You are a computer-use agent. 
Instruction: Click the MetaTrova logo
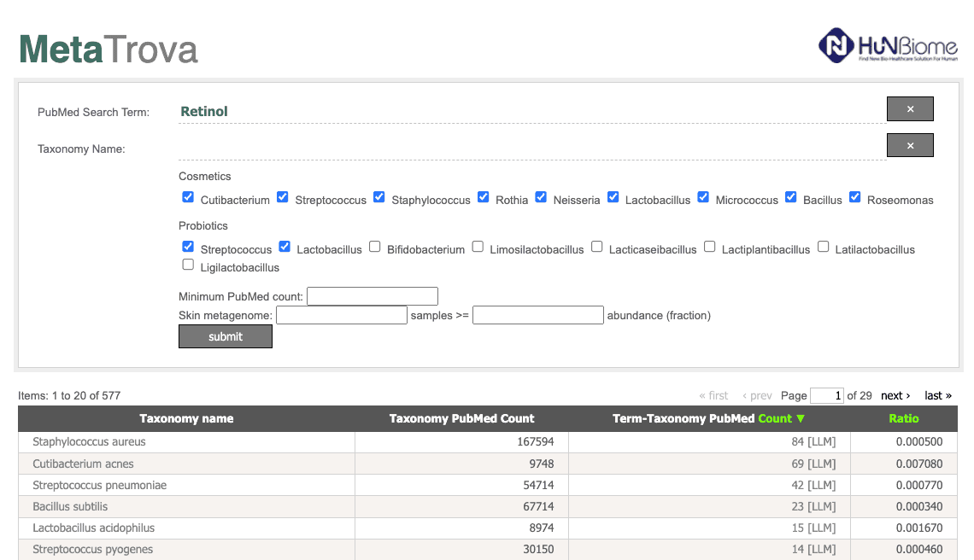click(x=109, y=49)
